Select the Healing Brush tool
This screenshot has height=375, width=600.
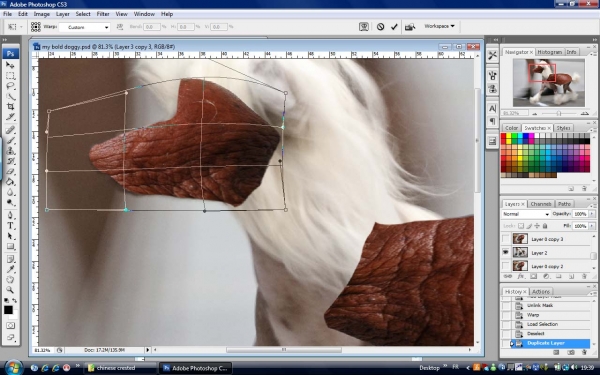[x=10, y=130]
